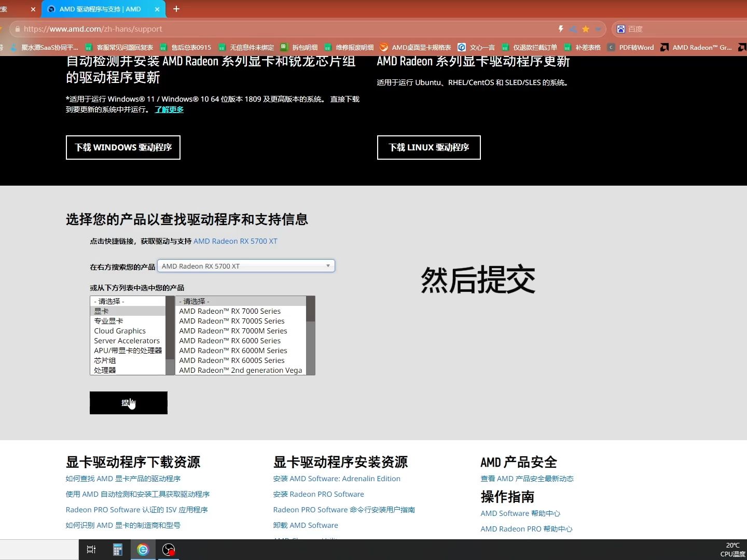Screen dimensions: 747x560
Task: Expand the product search combo box
Action: pyautogui.click(x=246, y=266)
